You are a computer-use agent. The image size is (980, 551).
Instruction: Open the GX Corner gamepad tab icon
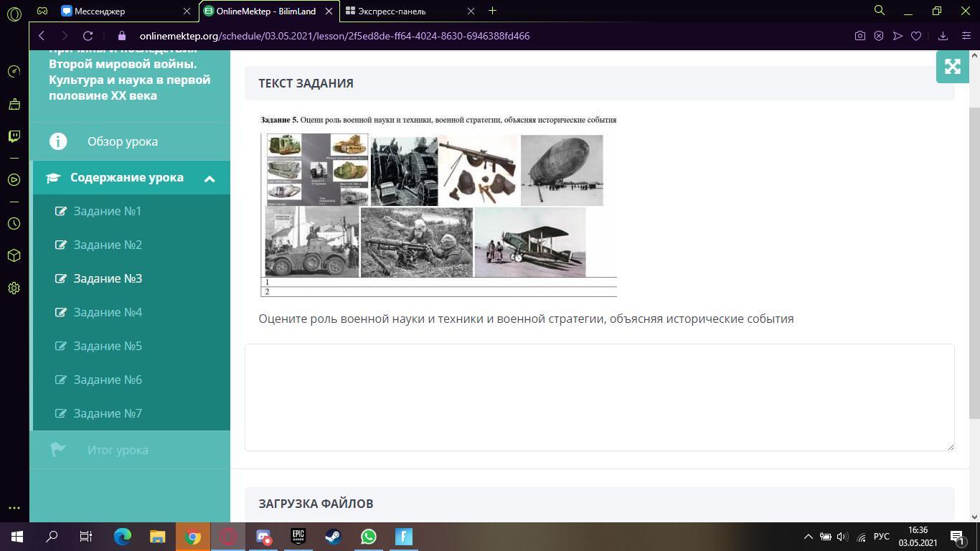click(x=42, y=11)
